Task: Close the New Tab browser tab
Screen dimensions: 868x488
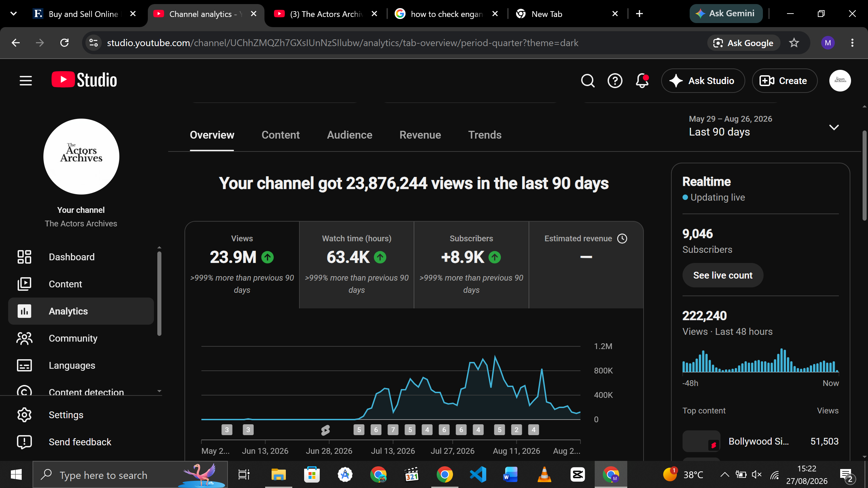Action: (x=615, y=14)
